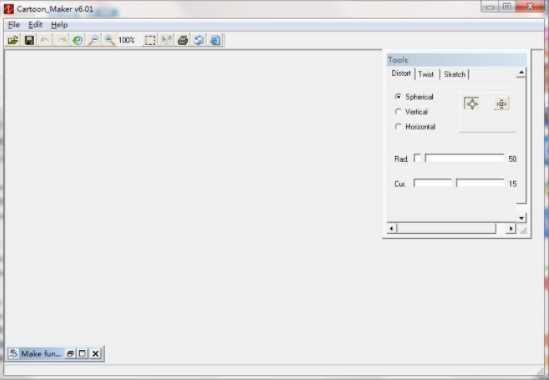This screenshot has width=549, height=380.
Task: Click the Open file folder icon
Action: (x=13, y=40)
